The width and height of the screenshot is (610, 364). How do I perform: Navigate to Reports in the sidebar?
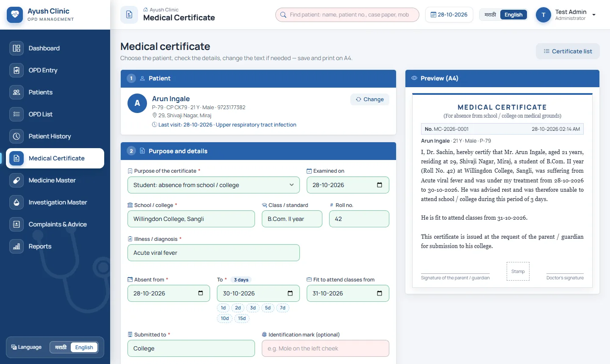point(55,246)
